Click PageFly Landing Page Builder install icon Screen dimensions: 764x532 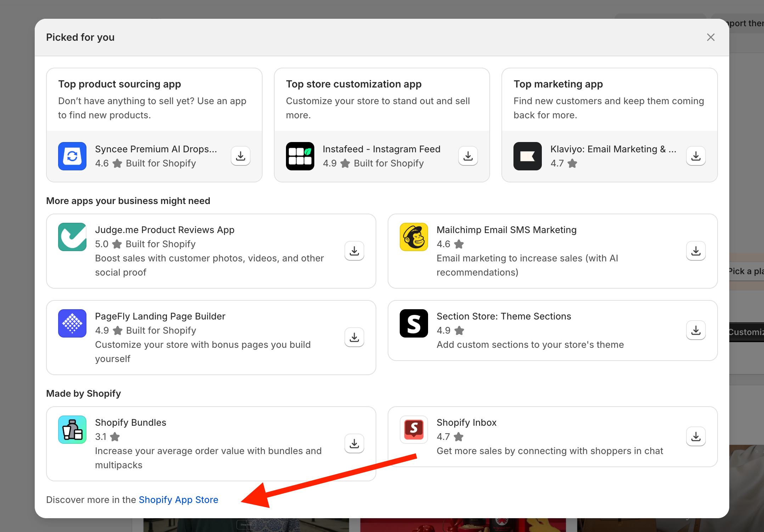(354, 337)
